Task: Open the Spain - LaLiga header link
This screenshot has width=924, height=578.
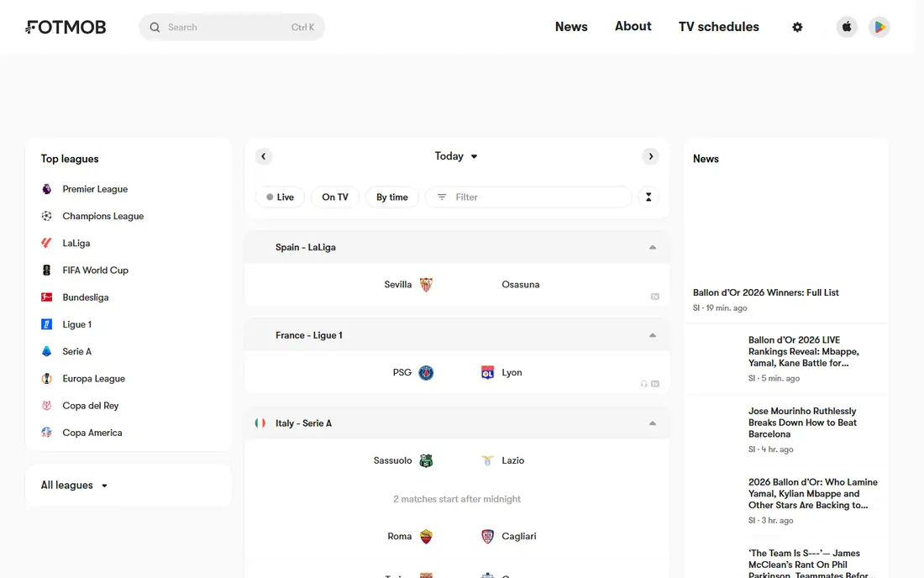Action: point(305,248)
